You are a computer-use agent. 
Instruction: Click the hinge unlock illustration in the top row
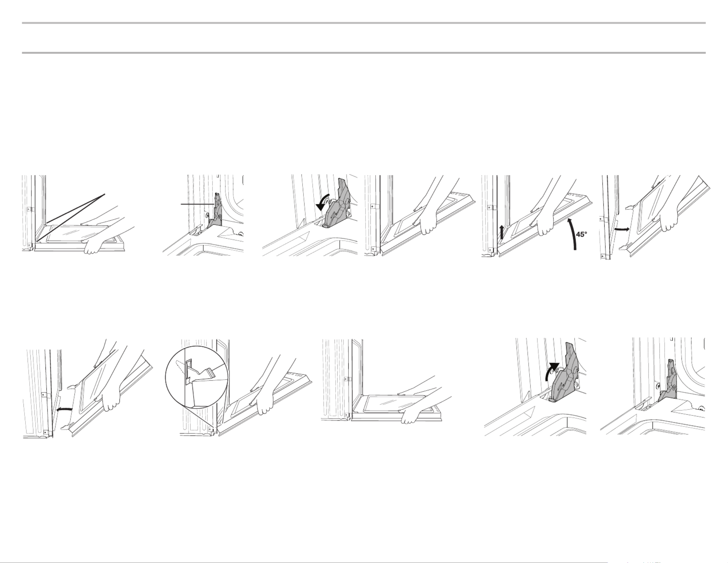coord(310,215)
